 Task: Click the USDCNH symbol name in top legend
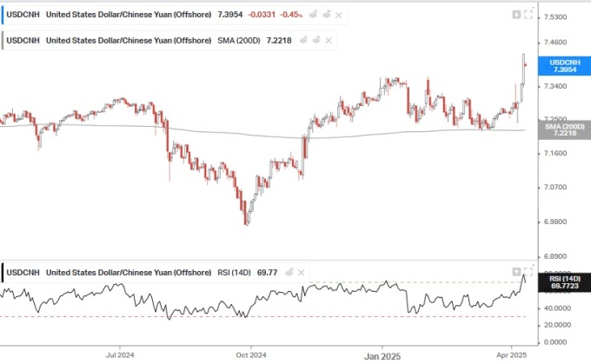pos(23,15)
